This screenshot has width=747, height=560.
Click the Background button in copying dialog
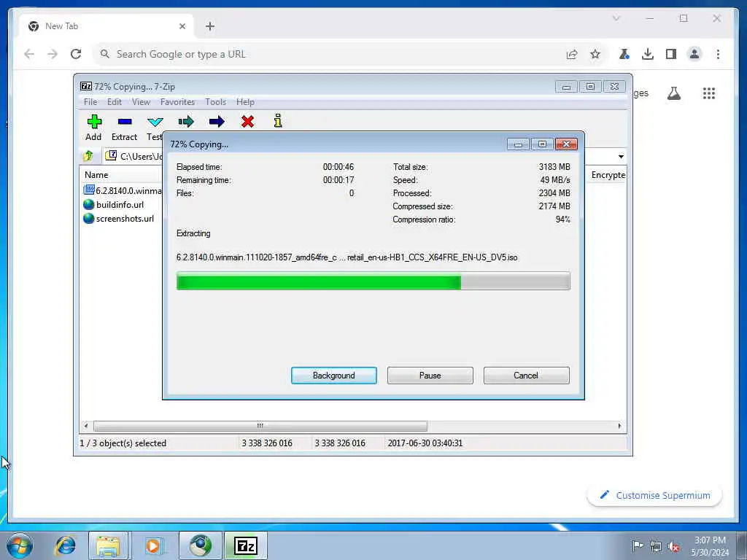(x=334, y=376)
